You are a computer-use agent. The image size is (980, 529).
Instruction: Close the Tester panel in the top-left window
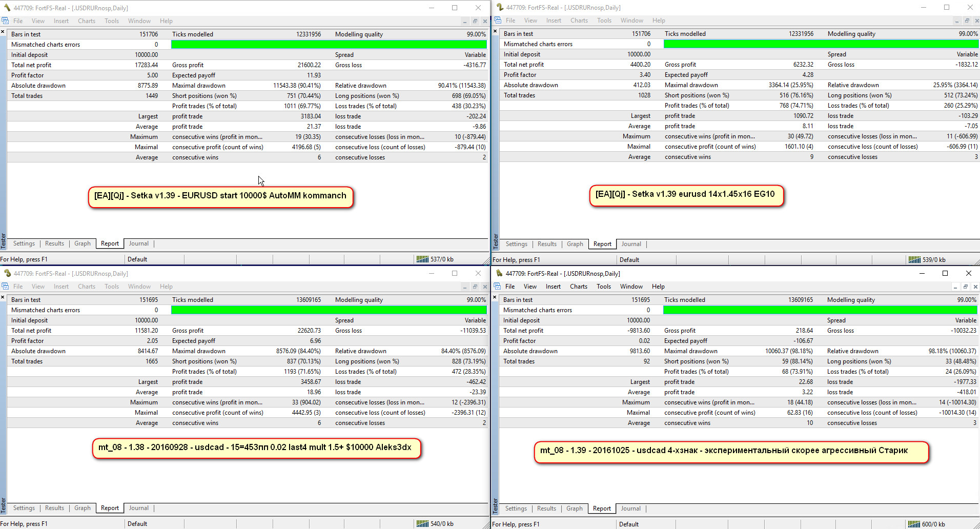[x=3, y=32]
